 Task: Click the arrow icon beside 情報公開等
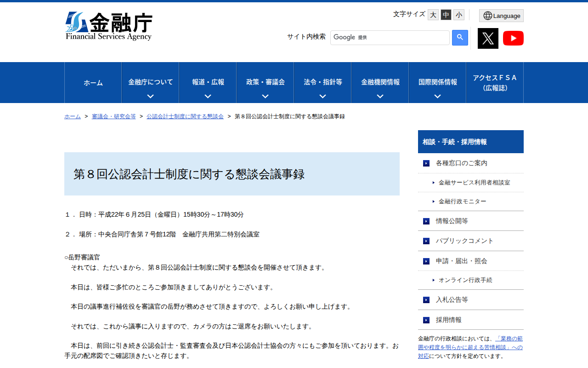(x=426, y=221)
